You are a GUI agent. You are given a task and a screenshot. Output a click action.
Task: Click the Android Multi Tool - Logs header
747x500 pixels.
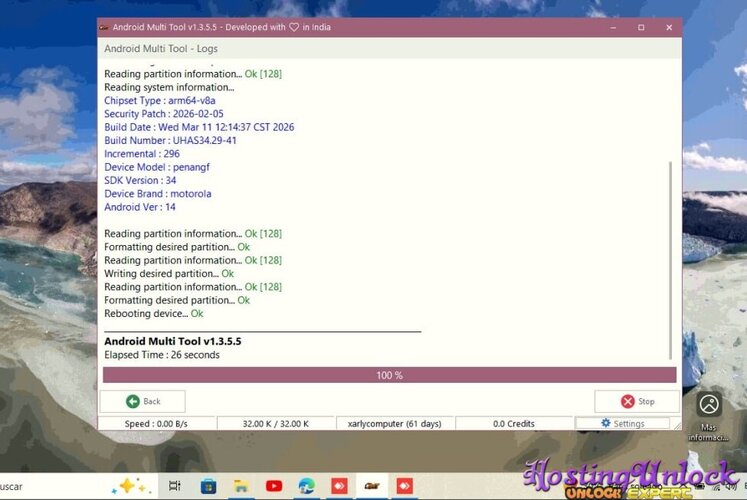coord(161,49)
